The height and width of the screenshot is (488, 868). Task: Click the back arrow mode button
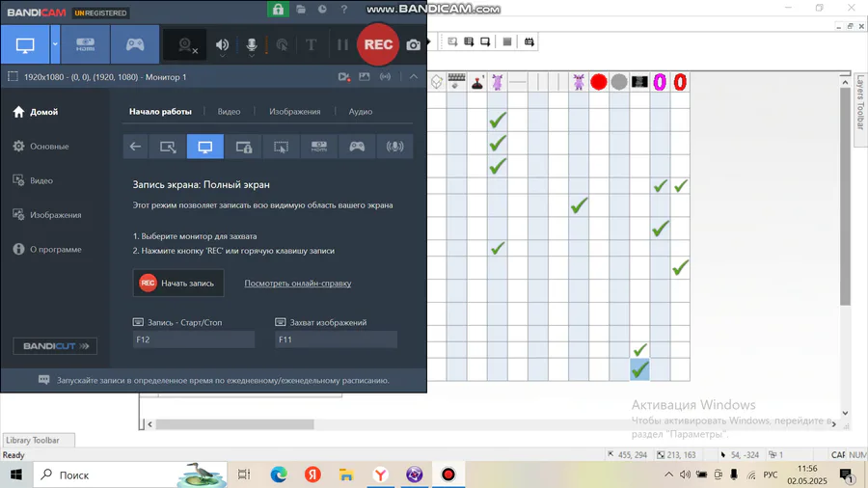135,147
